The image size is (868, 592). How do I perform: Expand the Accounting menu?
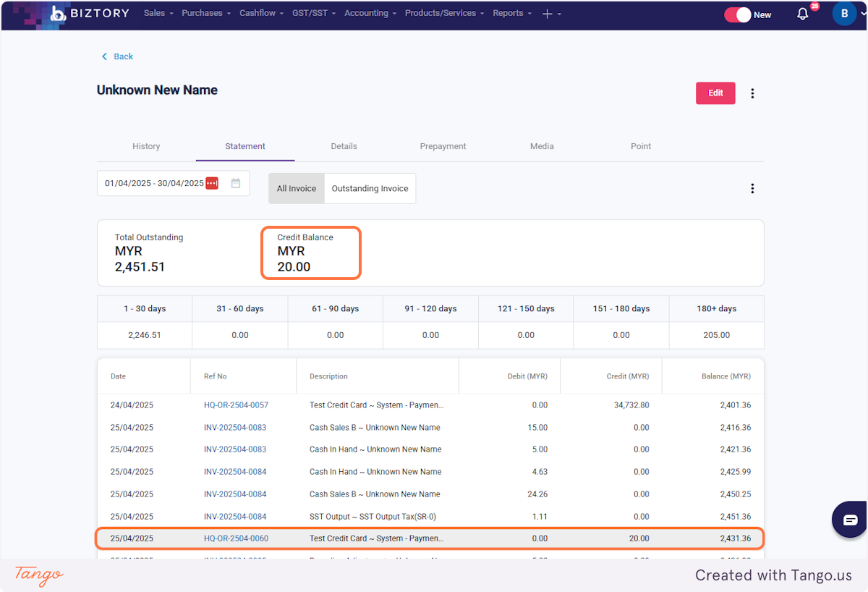(370, 13)
